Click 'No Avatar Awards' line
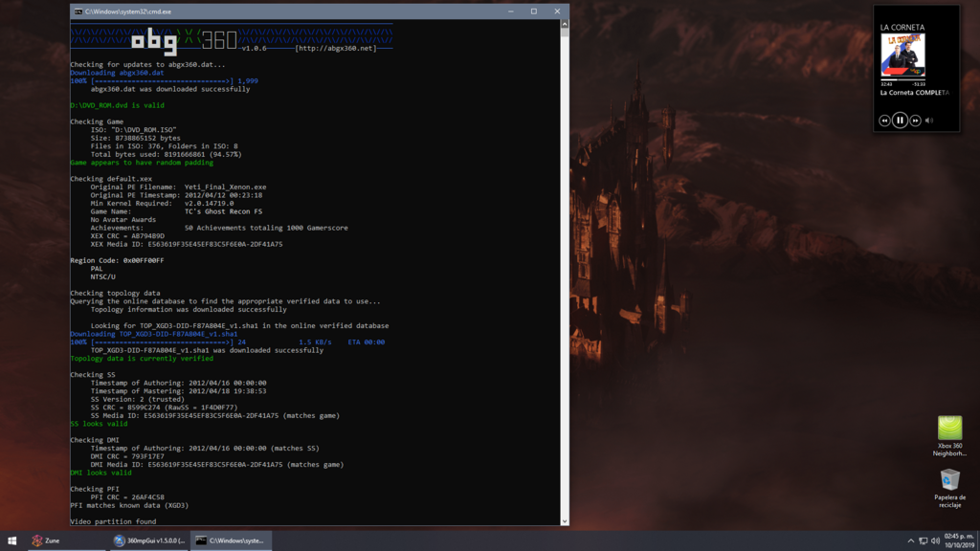The width and height of the screenshot is (980, 551). point(123,220)
